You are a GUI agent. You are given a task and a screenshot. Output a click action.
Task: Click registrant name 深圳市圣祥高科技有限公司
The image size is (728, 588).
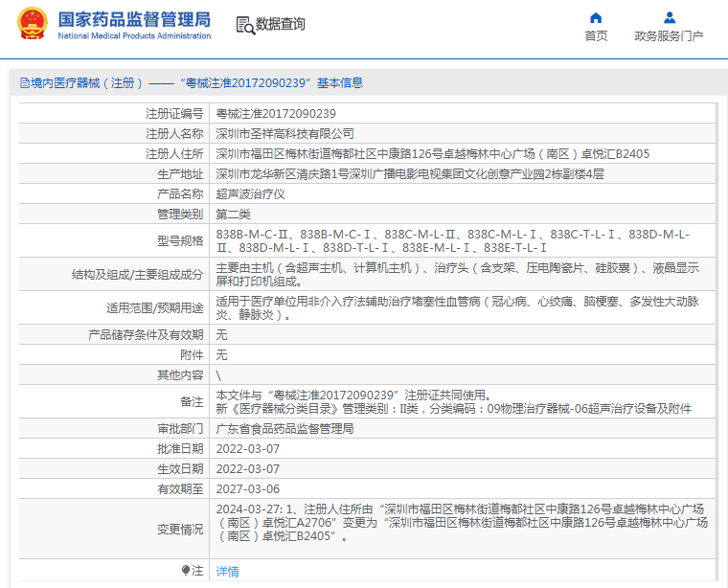click(284, 133)
